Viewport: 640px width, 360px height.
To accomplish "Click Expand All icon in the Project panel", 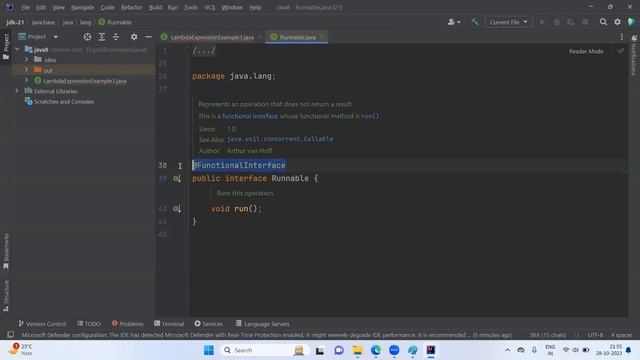I will tap(102, 37).
